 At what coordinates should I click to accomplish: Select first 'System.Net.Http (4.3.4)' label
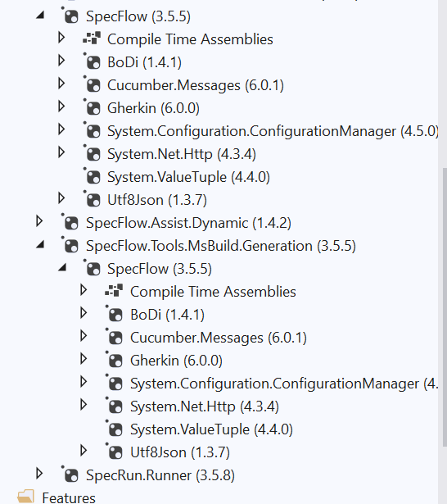pyautogui.click(x=182, y=154)
